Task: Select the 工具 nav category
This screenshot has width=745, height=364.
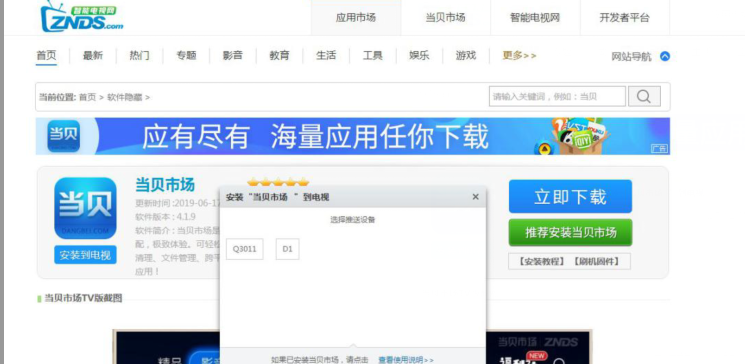Action: pyautogui.click(x=372, y=56)
